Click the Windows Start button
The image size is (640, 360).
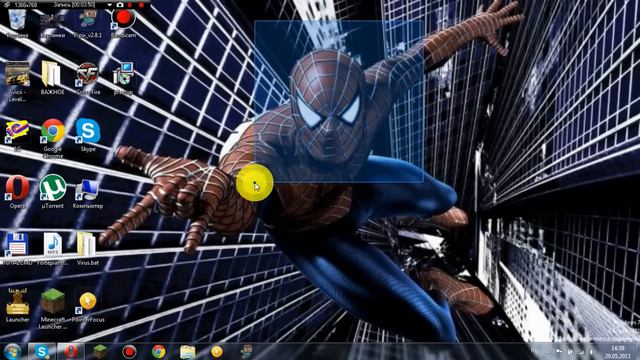point(13,351)
